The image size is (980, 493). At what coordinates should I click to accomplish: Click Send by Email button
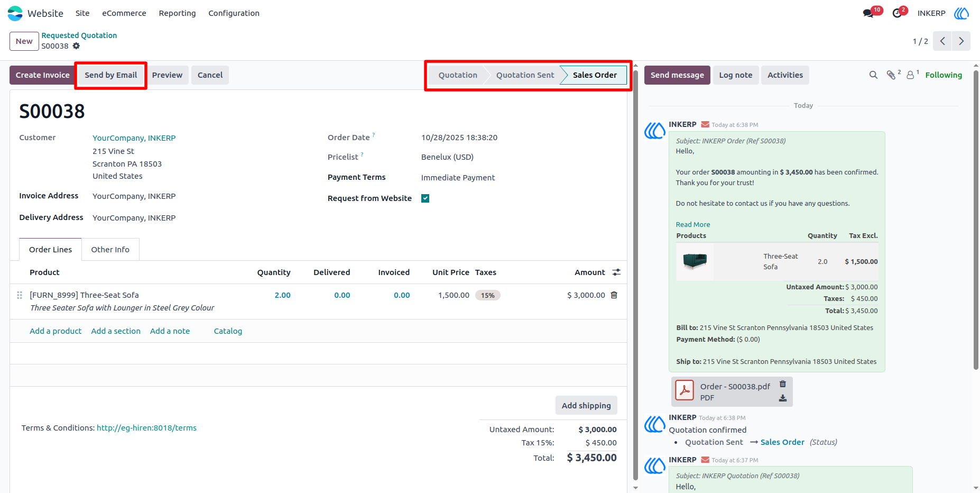coord(111,75)
